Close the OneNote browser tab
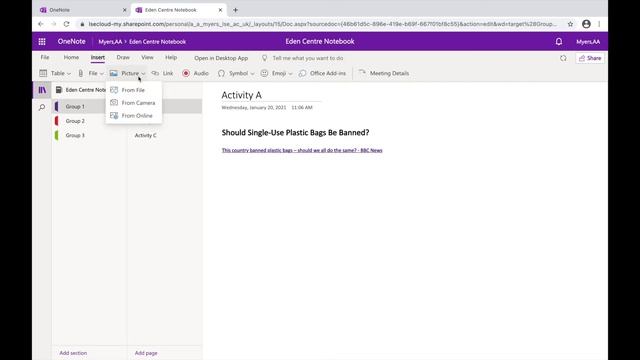The height and width of the screenshot is (360, 640). [124, 10]
